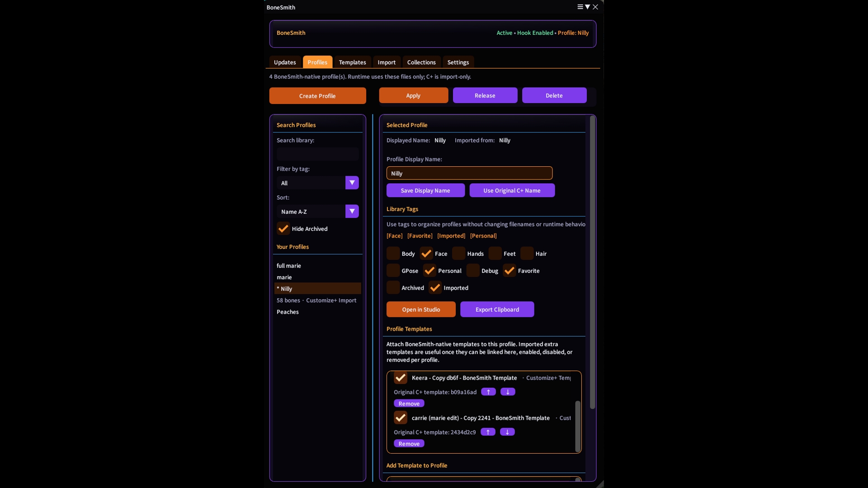Screen dimensions: 868x488
Task: Click Use Original C+ Name button
Action: pyautogui.click(x=512, y=191)
